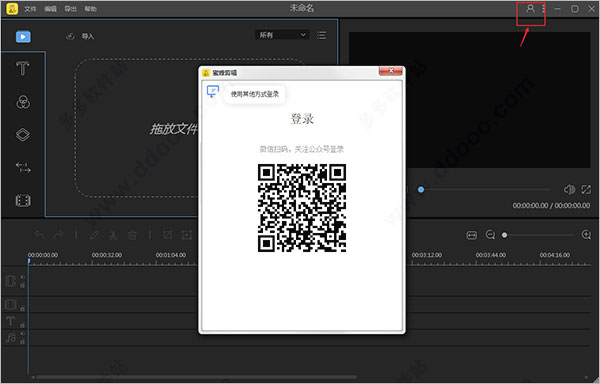This screenshot has height=384, width=600.
Task: Click the trash Delete tool
Action: [x=132, y=235]
